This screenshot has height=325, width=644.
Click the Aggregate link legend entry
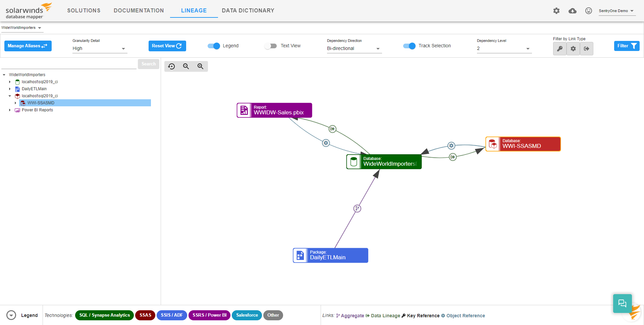tap(350, 316)
